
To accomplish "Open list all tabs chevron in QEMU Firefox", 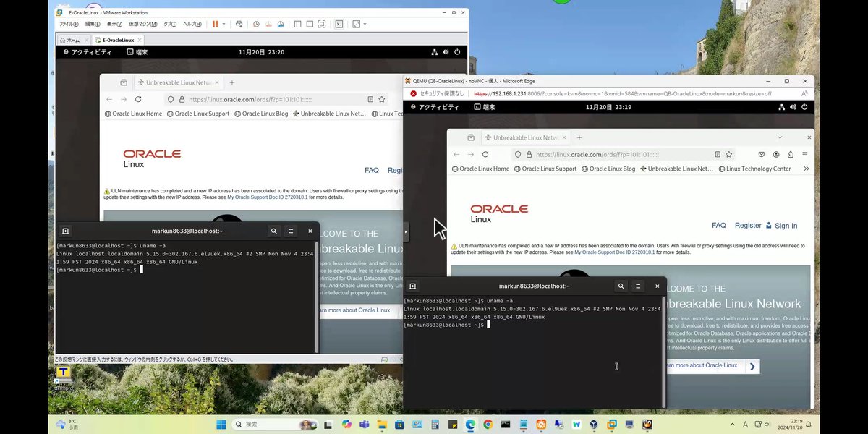I will pyautogui.click(x=780, y=137).
